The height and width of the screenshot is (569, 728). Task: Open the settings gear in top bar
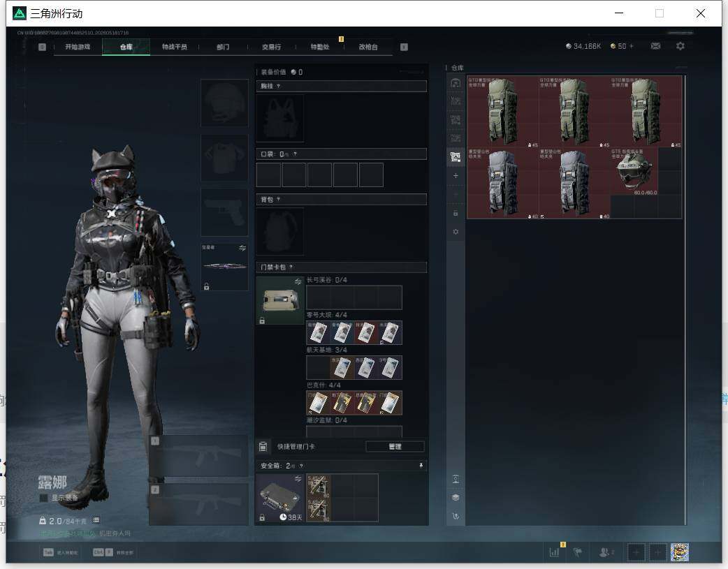coord(680,46)
